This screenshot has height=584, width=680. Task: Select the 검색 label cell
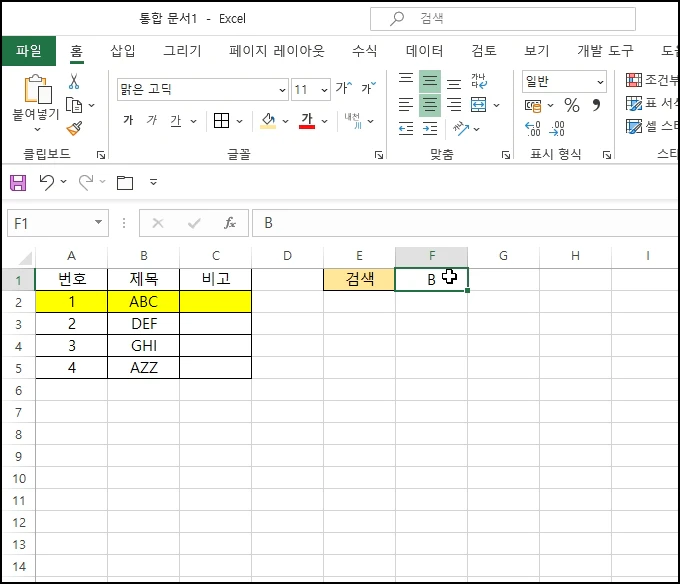point(359,279)
